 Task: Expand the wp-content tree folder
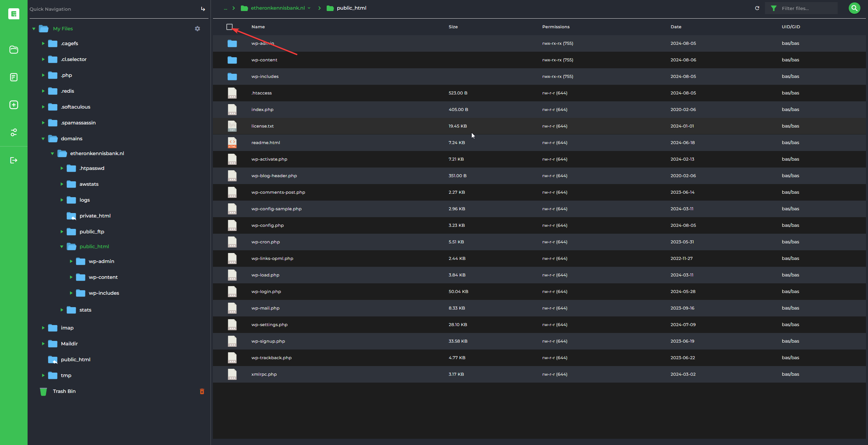(x=71, y=277)
